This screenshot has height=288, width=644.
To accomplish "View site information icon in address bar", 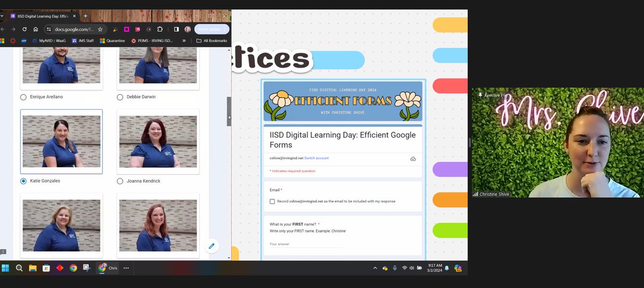I will point(48,29).
